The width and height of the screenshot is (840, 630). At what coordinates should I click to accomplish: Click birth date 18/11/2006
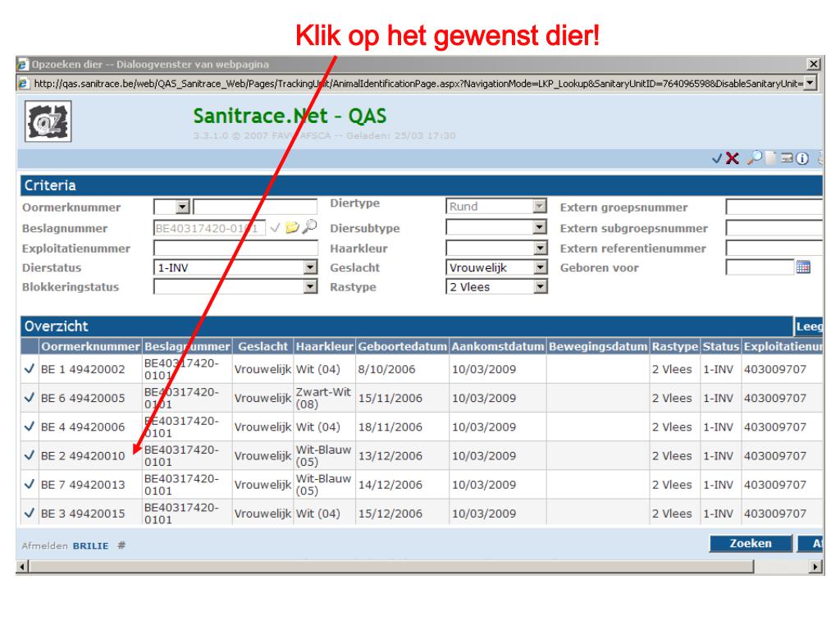[x=390, y=427]
